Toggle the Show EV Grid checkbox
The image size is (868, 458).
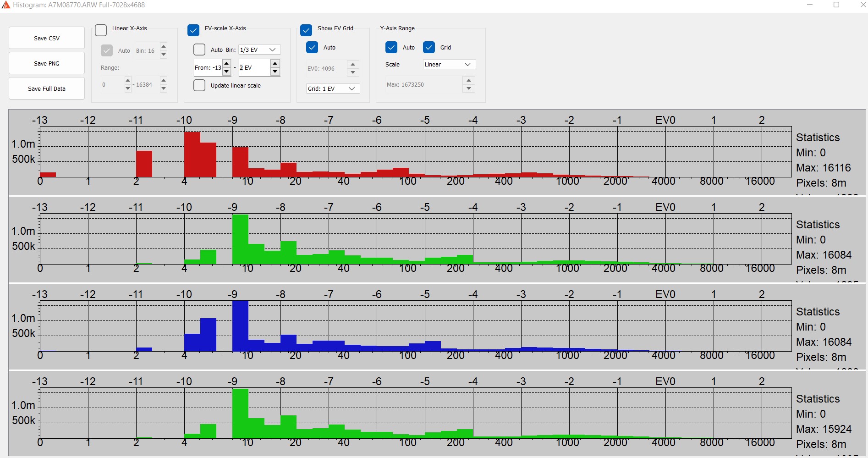coord(306,30)
